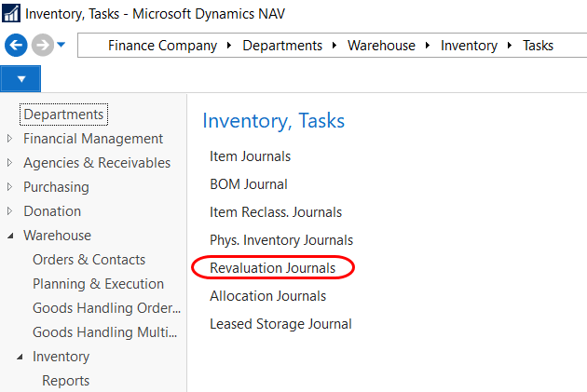Image resolution: width=587 pixels, height=392 pixels.
Task: Open the Item Journals link
Action: [x=250, y=156]
